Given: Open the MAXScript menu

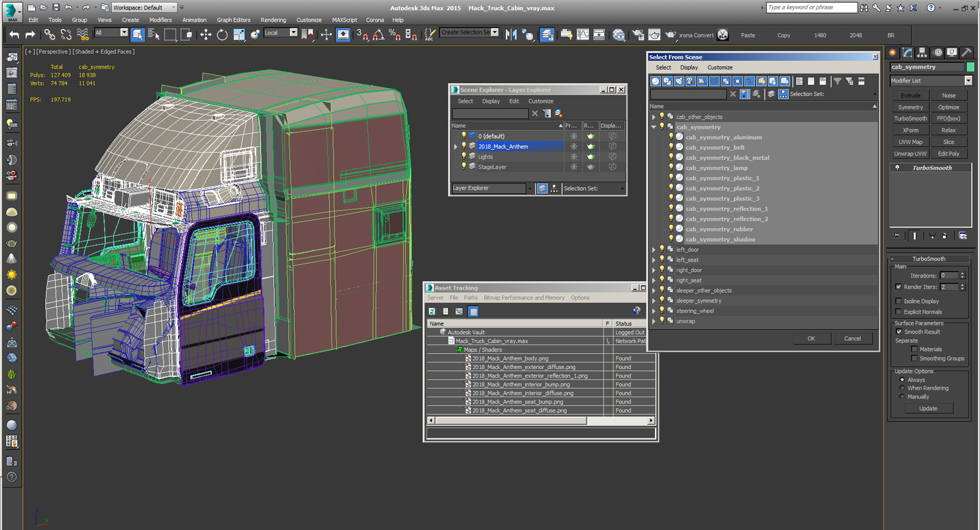Looking at the screenshot, I should [x=344, y=20].
